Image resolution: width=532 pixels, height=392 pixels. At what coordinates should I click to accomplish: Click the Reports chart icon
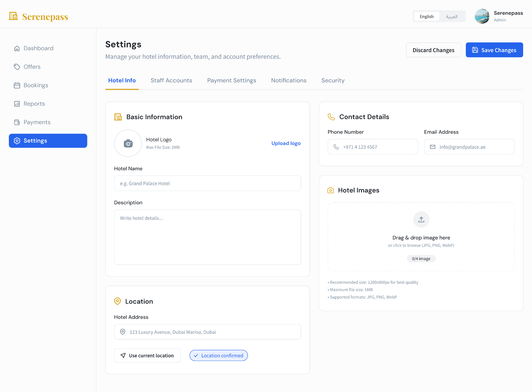[17, 104]
